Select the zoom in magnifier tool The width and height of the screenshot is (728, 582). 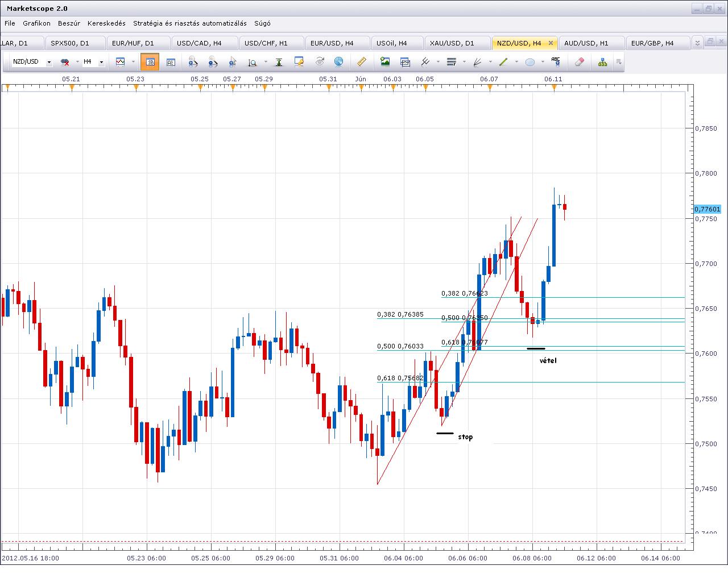click(193, 62)
